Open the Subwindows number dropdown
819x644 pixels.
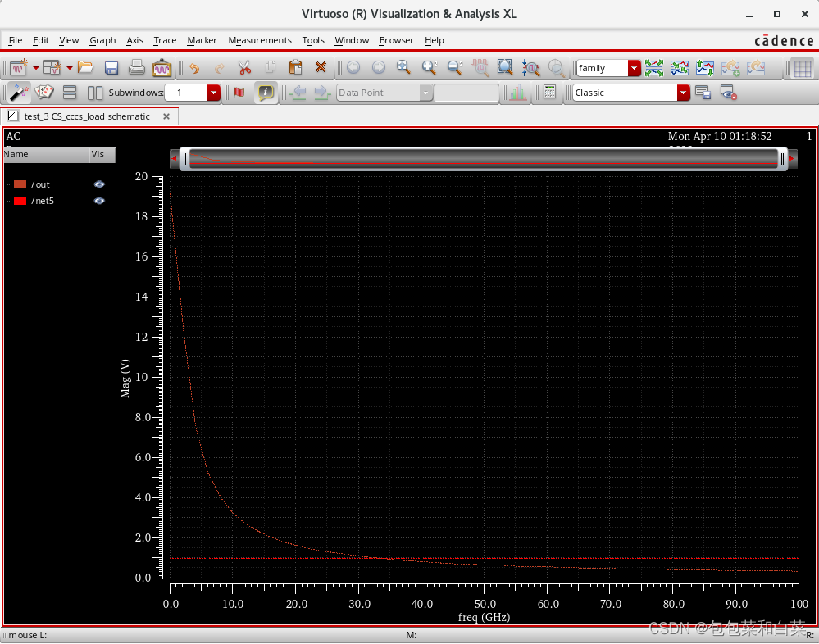(213, 93)
